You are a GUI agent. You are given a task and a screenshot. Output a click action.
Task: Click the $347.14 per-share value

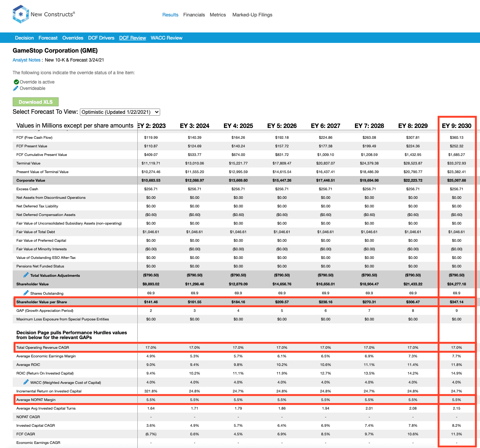pos(456,302)
